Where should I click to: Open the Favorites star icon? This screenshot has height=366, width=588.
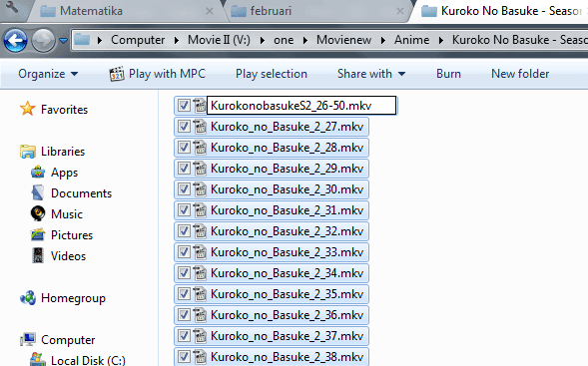tap(28, 109)
